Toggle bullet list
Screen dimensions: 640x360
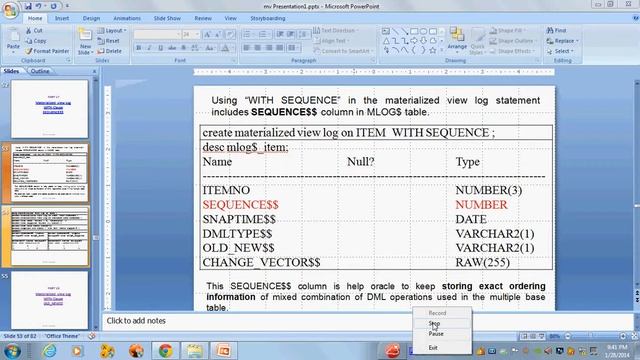coord(248,34)
